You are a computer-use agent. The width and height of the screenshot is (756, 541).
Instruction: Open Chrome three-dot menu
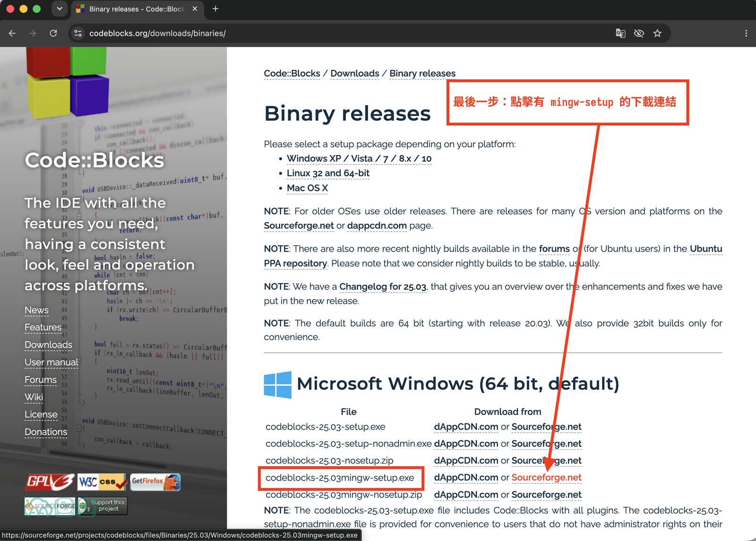pos(746,33)
